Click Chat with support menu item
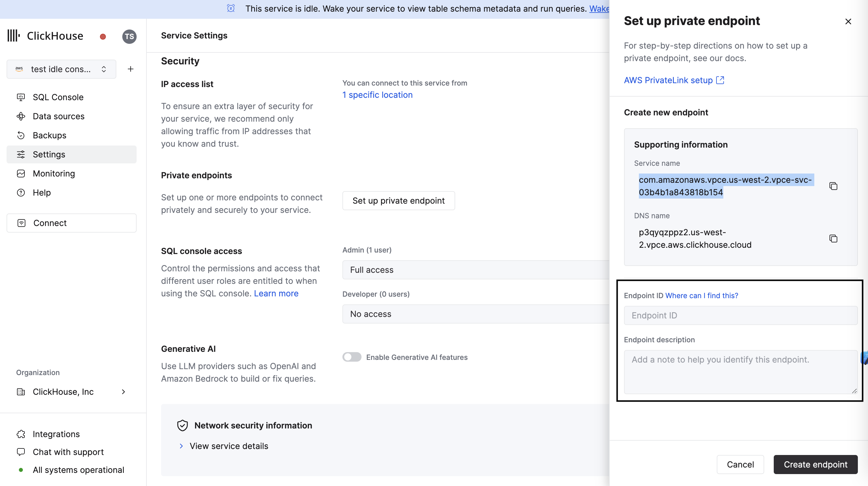The width and height of the screenshot is (868, 486). click(69, 451)
